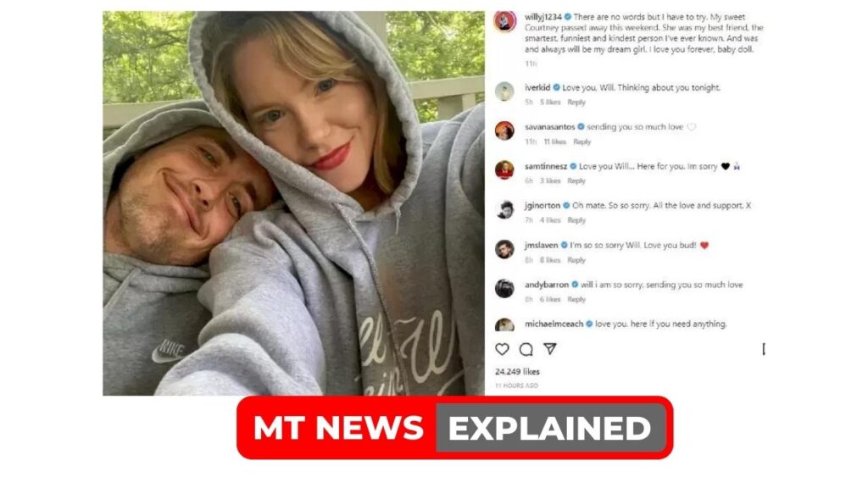Open the michaelmceach username link
This screenshot has width=868, height=488.
point(554,324)
